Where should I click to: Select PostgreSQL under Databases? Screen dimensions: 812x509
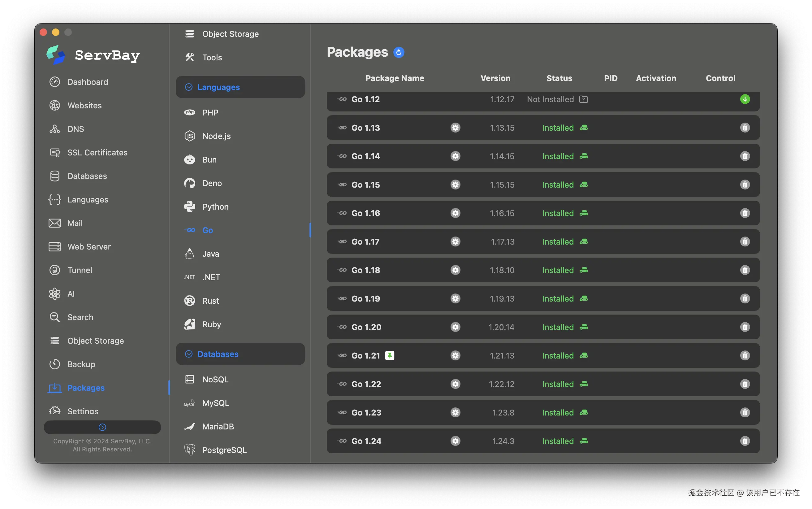point(224,450)
